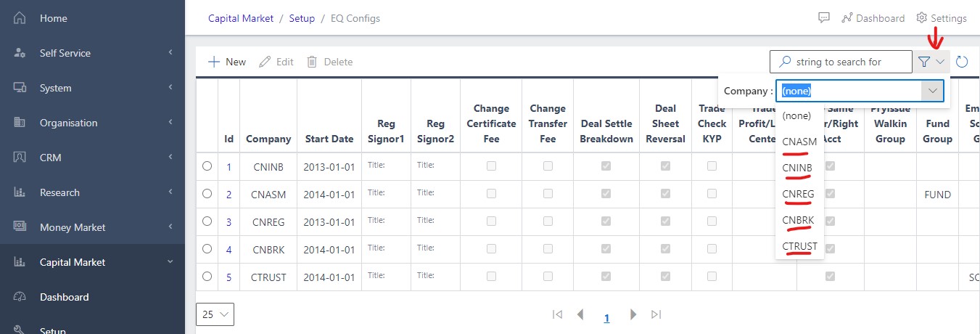Expand the CRM menu chevron
Image resolution: width=980 pixels, height=334 pixels.
(170, 158)
